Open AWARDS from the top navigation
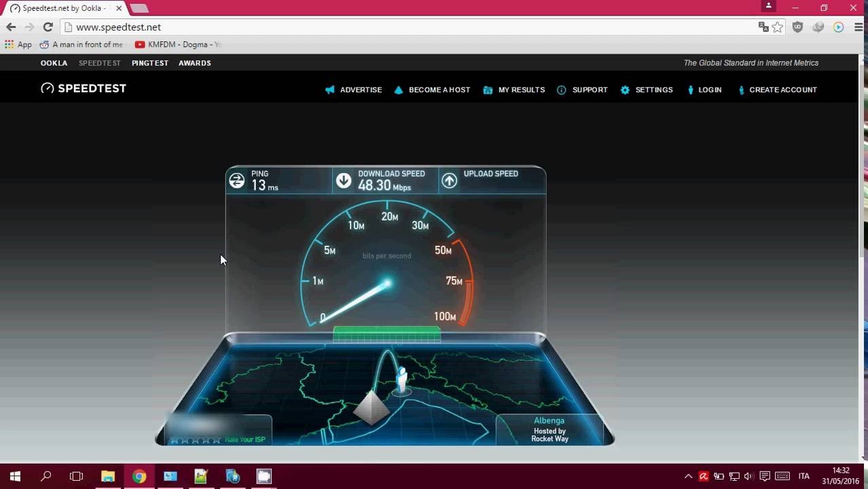The height and width of the screenshot is (489, 868). [195, 62]
